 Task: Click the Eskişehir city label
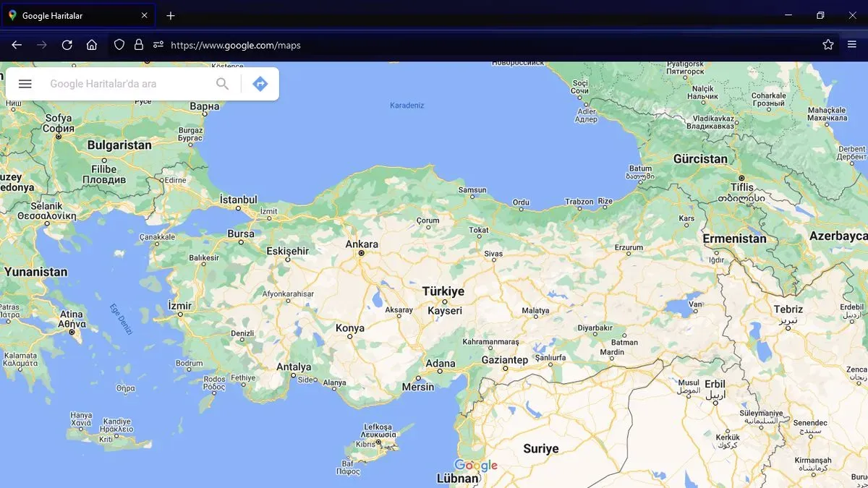pos(288,252)
